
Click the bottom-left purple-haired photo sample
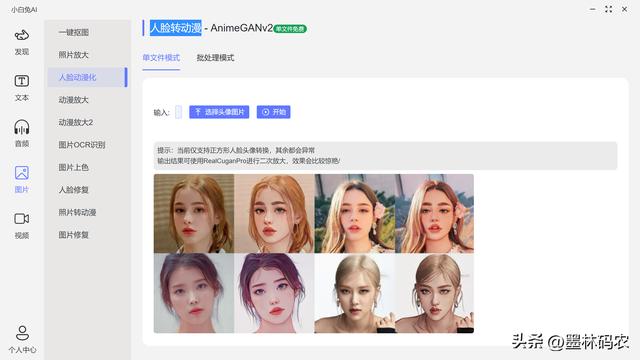click(194, 293)
